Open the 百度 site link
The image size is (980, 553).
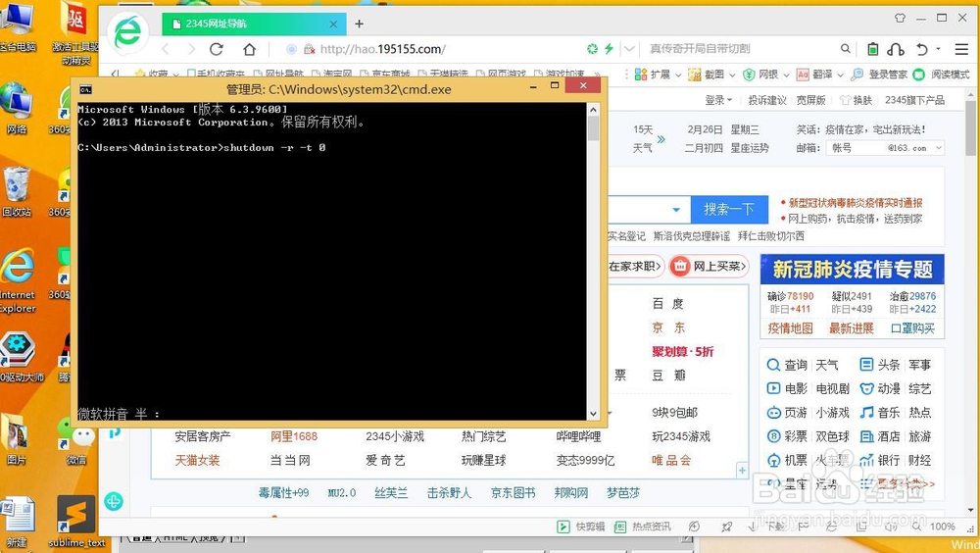click(x=668, y=304)
